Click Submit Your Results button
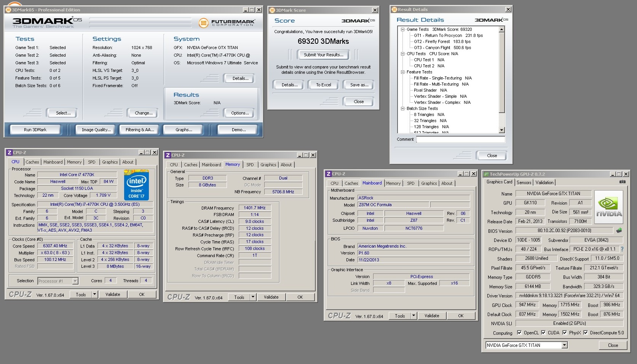 324,55
